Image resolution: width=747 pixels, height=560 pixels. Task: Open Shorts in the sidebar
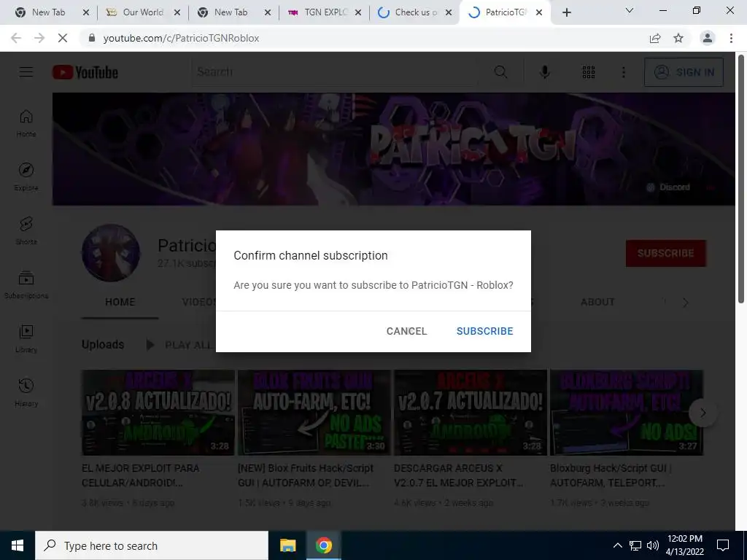(26, 231)
